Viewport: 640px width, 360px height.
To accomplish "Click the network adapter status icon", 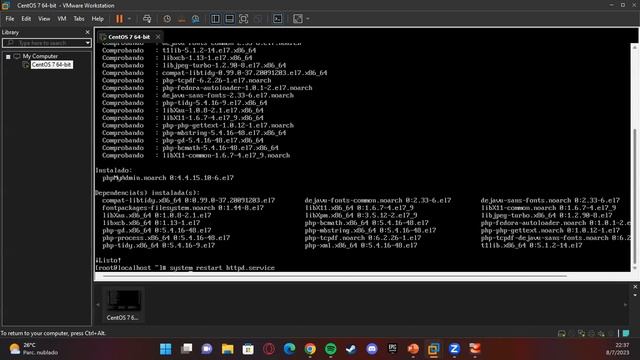I will [x=582, y=333].
